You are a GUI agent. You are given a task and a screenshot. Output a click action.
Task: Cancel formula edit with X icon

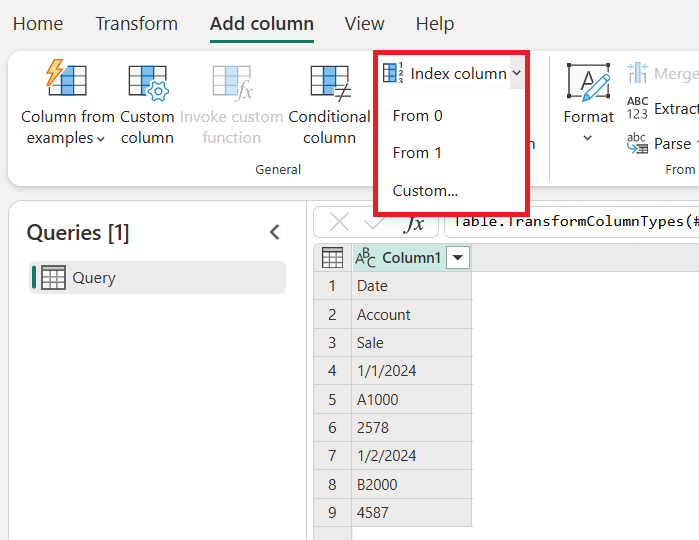[339, 222]
